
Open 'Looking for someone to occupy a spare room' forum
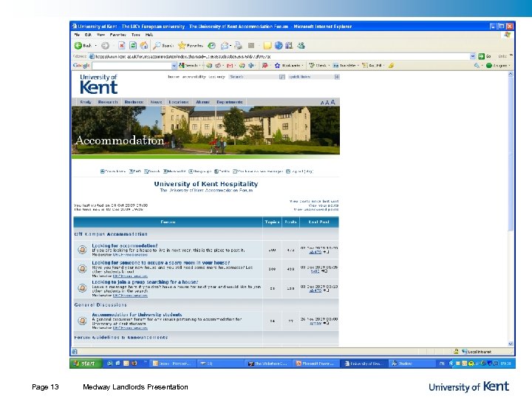pos(161,262)
